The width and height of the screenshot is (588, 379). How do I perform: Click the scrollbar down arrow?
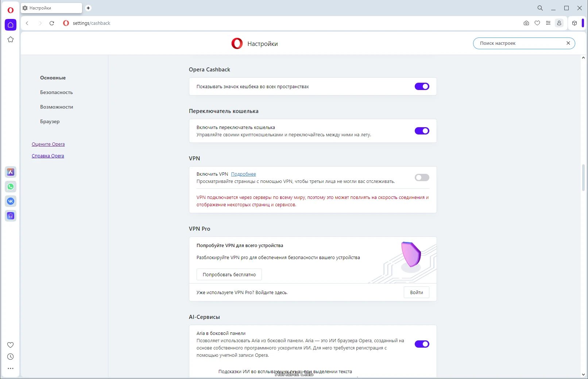[x=583, y=374]
